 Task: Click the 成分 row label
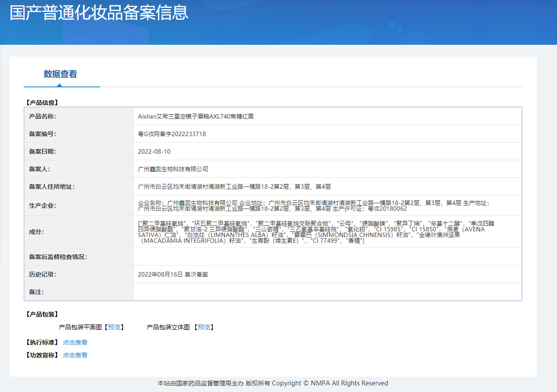coord(36,232)
